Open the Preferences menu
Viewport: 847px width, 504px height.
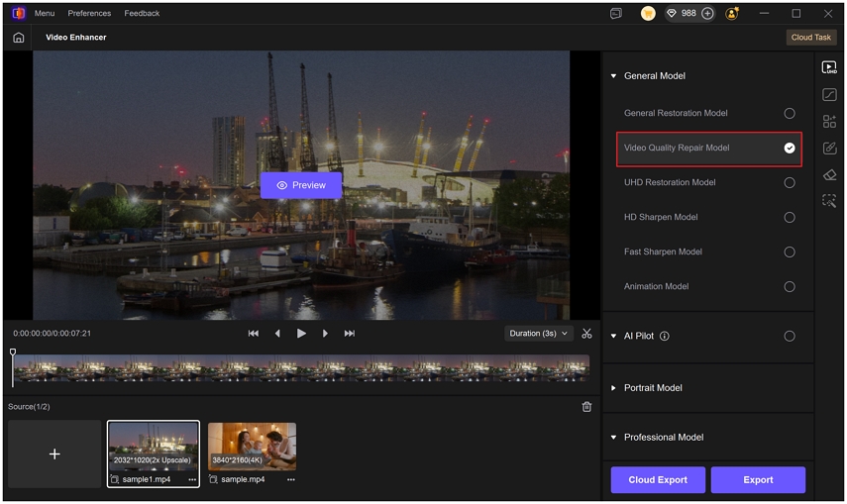[x=89, y=14]
